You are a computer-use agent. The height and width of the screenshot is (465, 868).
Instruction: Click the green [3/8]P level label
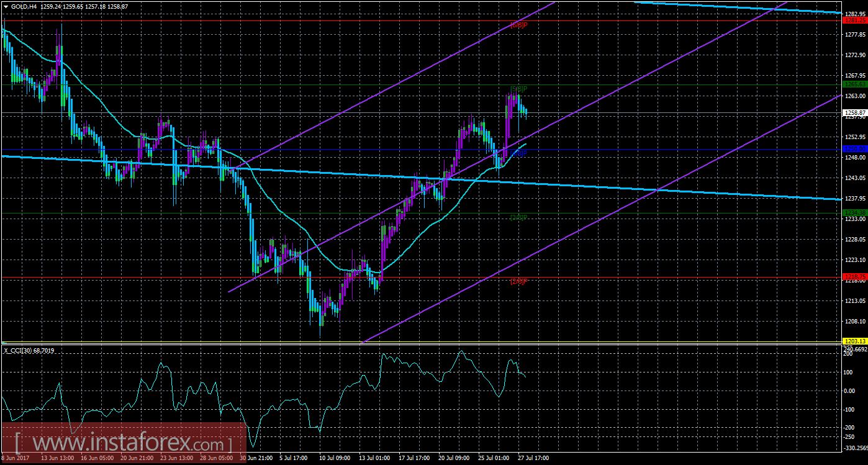[x=519, y=217]
